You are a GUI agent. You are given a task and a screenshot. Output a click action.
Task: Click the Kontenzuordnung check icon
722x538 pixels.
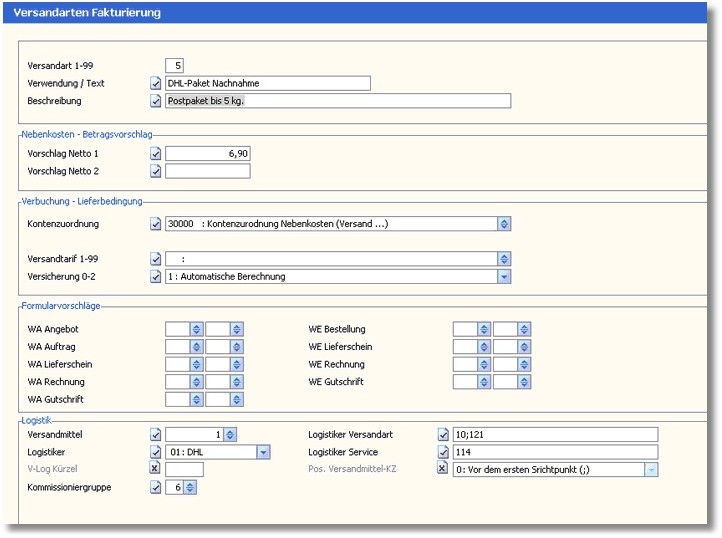(x=155, y=225)
